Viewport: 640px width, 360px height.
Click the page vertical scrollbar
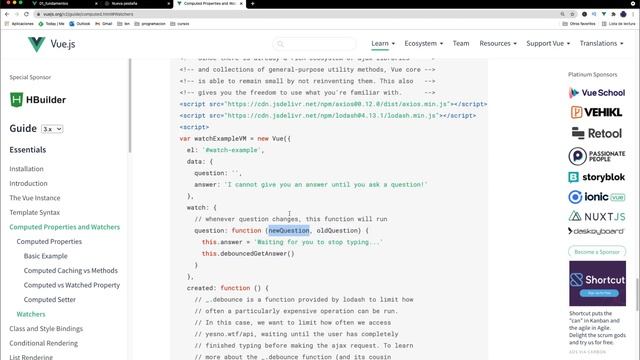(x=638, y=296)
